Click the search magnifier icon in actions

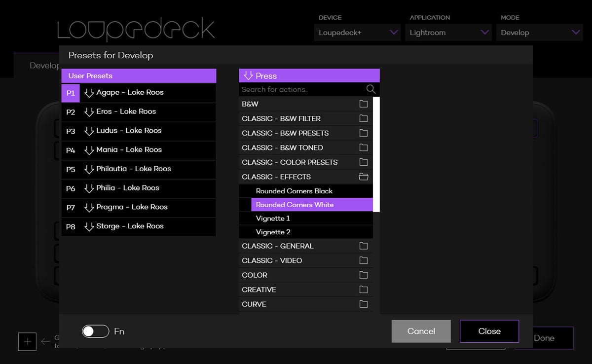[371, 89]
